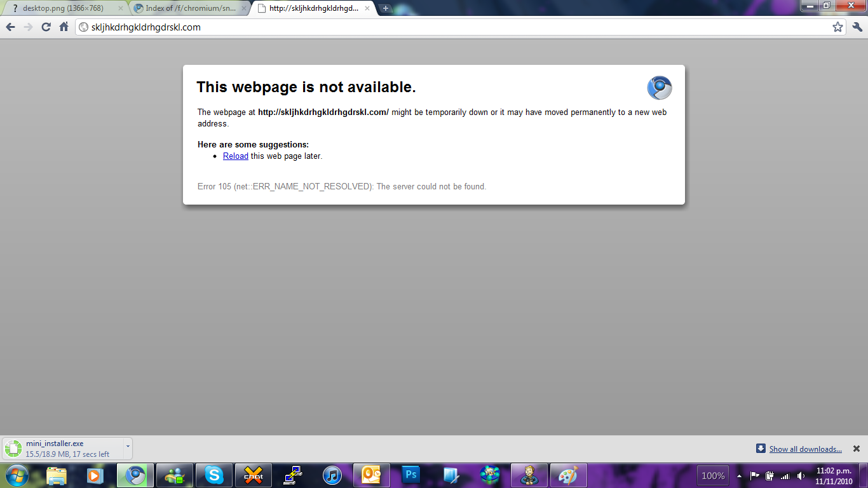Launch Skype from the taskbar

(214, 475)
